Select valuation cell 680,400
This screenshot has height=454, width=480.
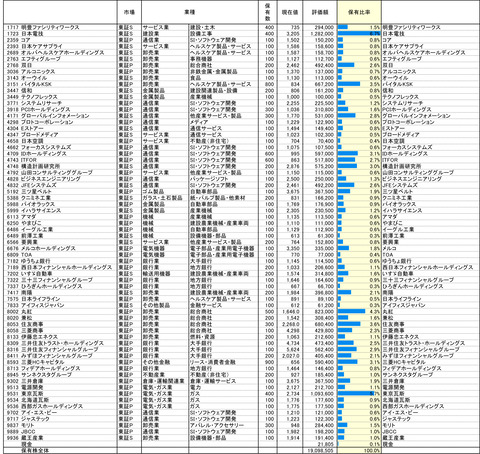[320, 324]
